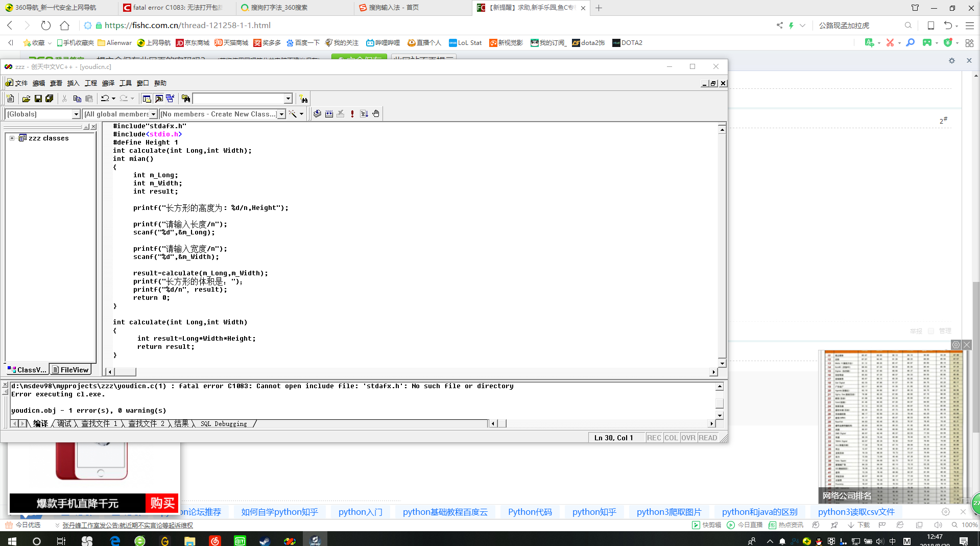Open Microsoft Edge from the taskbar

tap(114, 541)
